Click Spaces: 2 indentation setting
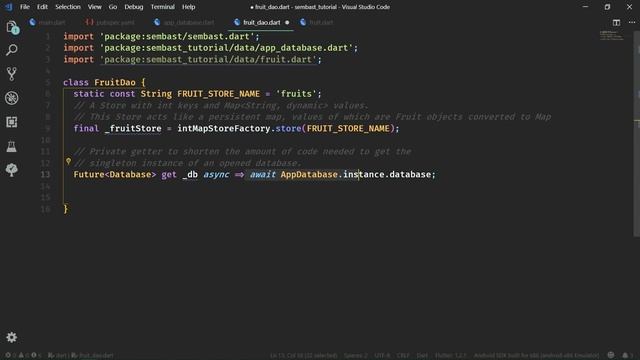Image resolution: width=640 pixels, height=360 pixels. pos(356,356)
